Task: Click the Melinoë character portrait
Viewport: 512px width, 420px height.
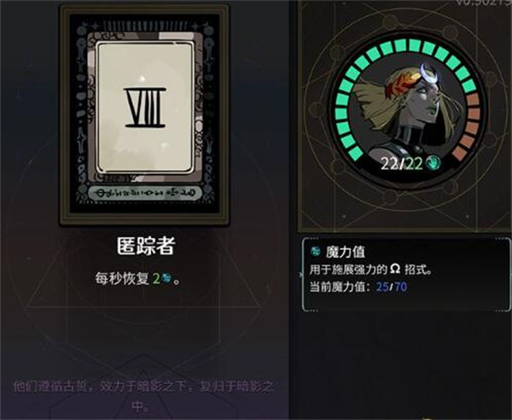Action: pos(404,109)
